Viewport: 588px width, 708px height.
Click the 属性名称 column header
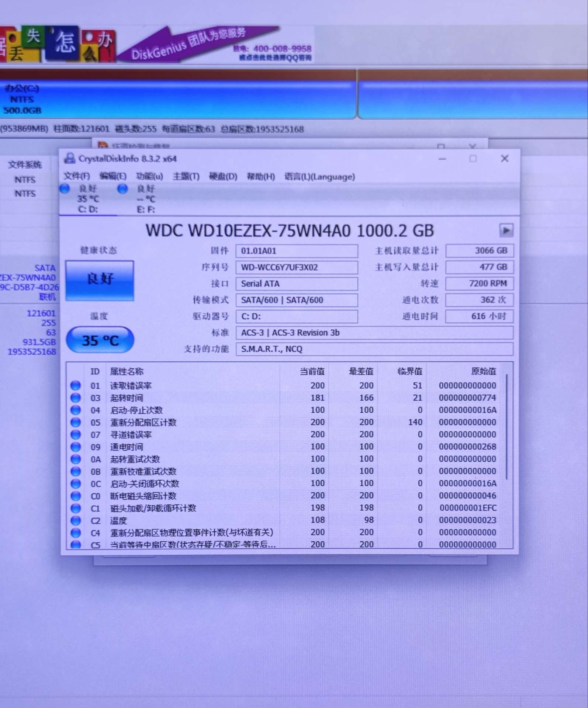127,371
